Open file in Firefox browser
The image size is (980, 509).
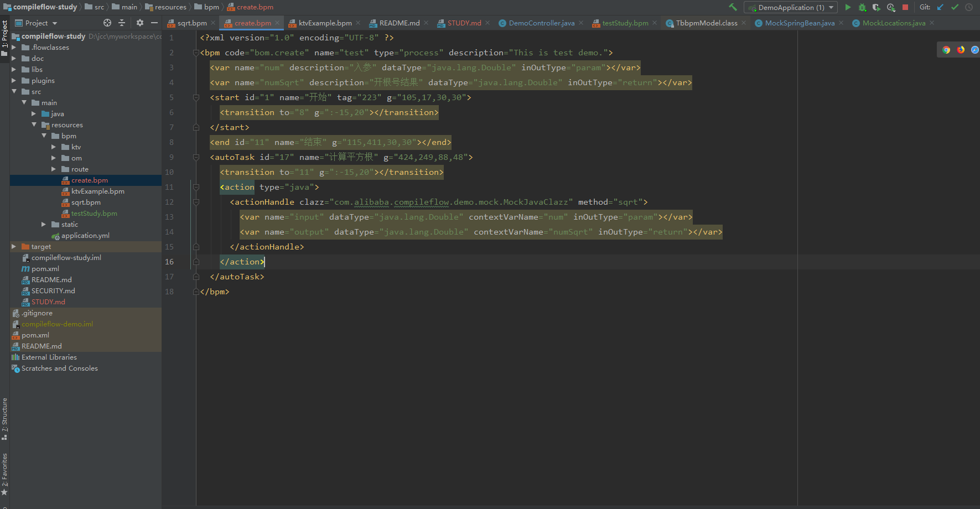(x=961, y=50)
